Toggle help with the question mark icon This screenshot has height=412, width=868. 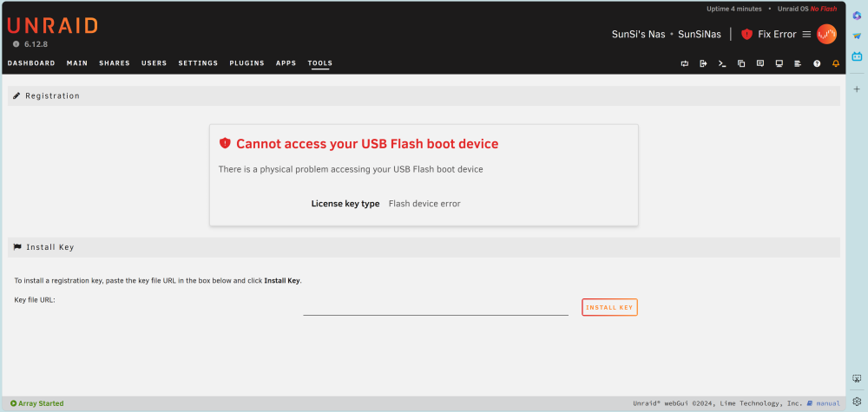coord(817,63)
